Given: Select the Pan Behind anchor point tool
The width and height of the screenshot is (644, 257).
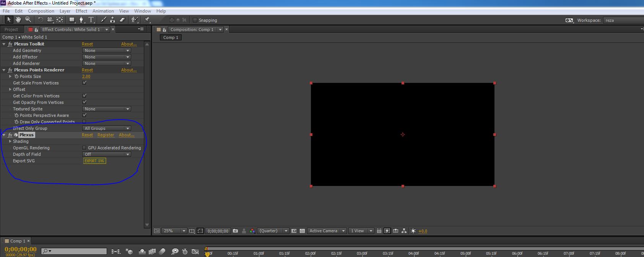Looking at the screenshot, I should pos(60,20).
